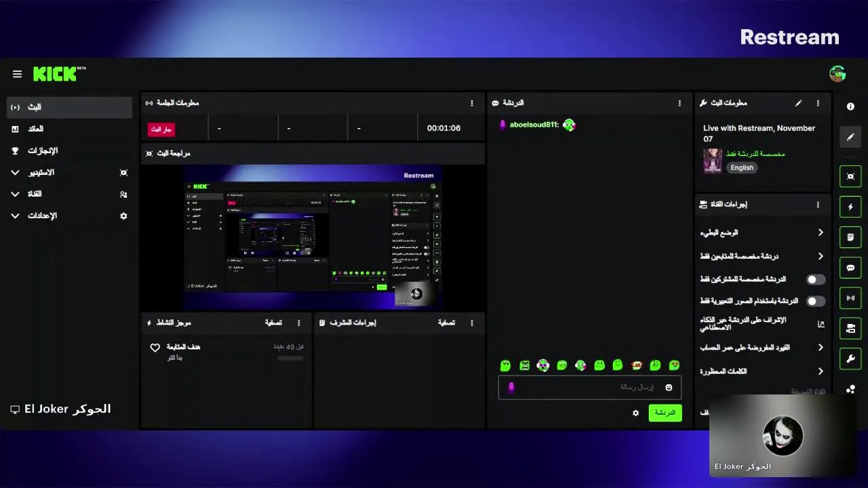Click الإشراف على الدردشة عبر الذكاء الاصطناعي row text
This screenshot has height=488, width=868.
(x=743, y=324)
